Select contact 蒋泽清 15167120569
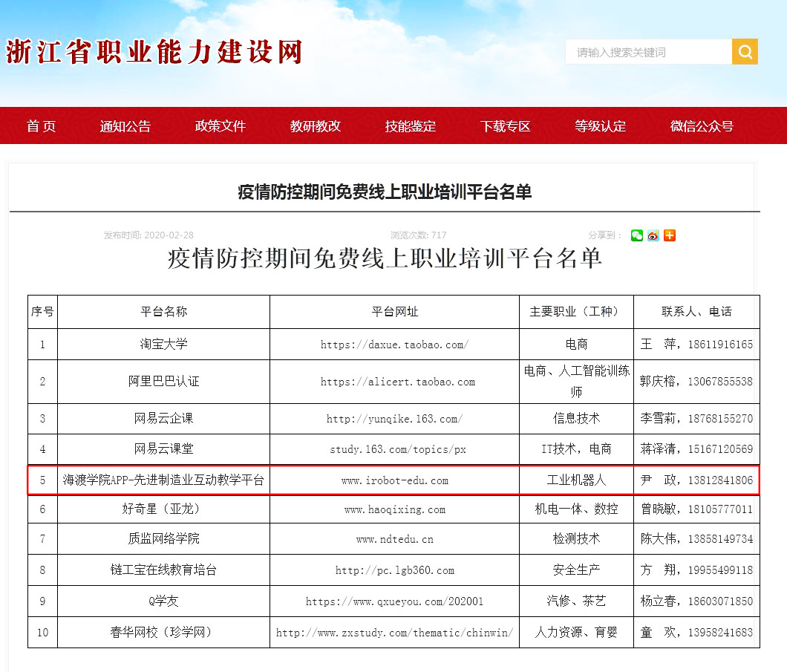 [696, 448]
